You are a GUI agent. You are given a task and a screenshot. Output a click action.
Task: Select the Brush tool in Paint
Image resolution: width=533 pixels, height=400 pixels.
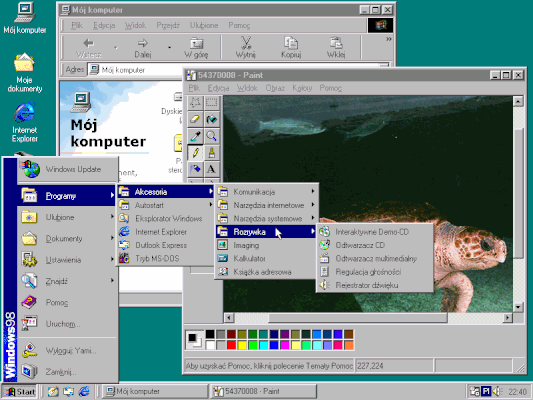click(211, 153)
